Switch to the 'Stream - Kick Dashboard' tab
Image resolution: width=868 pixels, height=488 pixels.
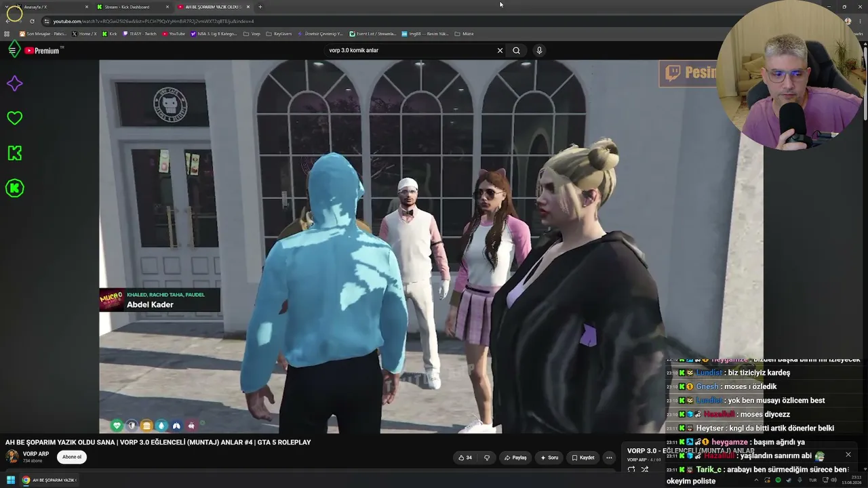pyautogui.click(x=132, y=7)
